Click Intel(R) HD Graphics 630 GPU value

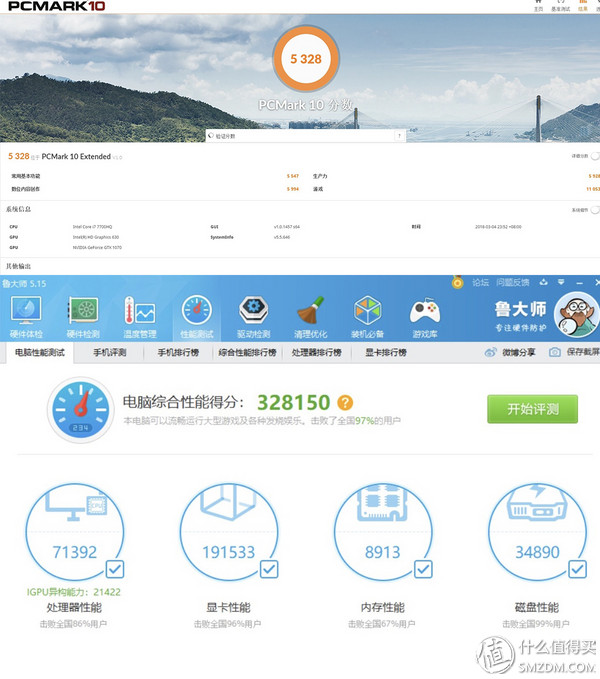pos(96,237)
